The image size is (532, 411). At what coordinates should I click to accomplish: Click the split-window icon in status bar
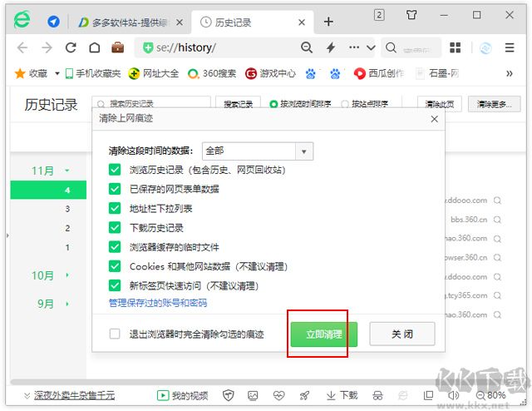428,395
